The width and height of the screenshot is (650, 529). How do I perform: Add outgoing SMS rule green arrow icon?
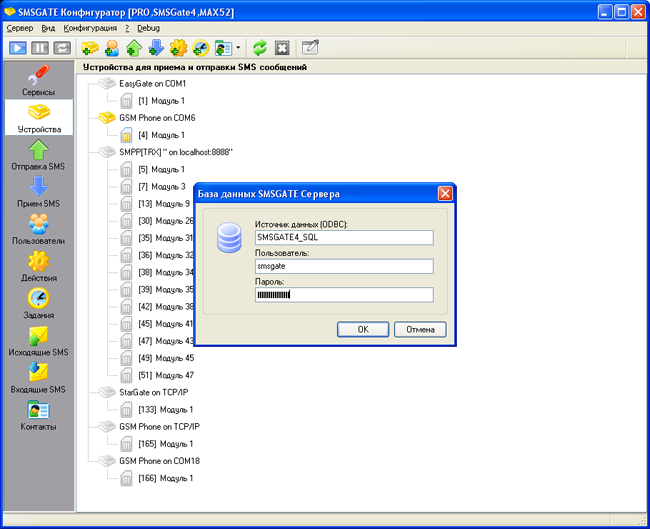click(134, 48)
